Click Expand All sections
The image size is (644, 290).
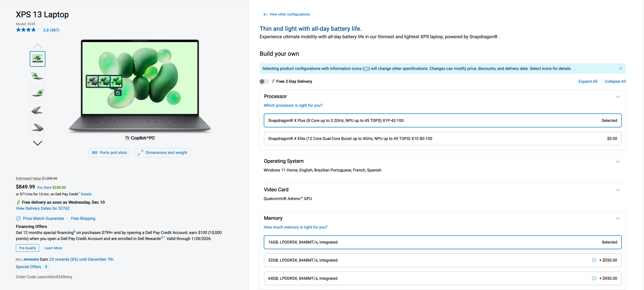588,81
